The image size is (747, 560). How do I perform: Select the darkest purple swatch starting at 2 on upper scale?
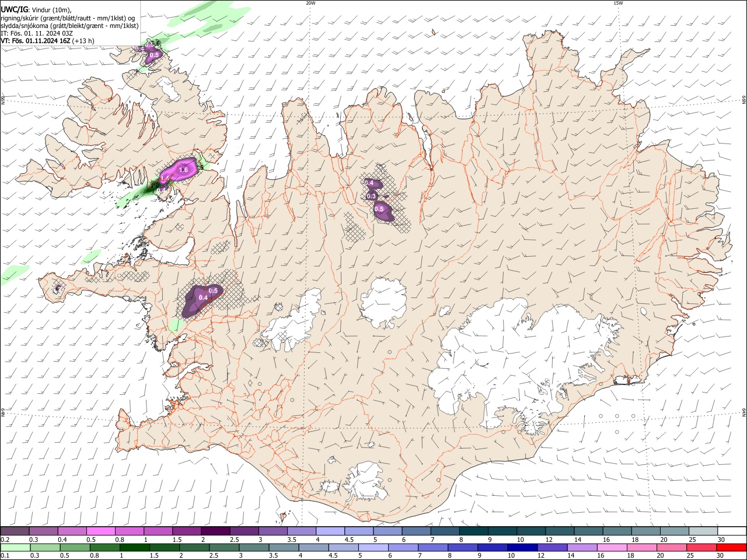[x=215, y=531]
